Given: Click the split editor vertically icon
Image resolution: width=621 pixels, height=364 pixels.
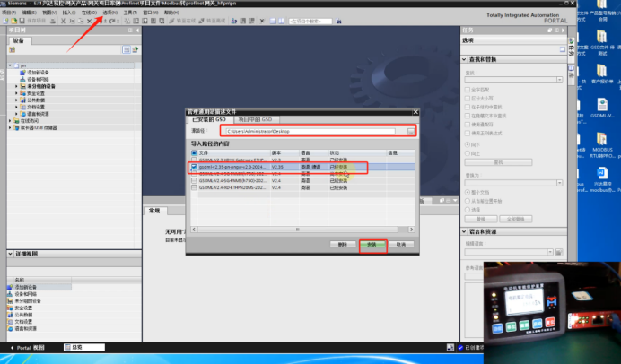Looking at the screenshot, I should tap(281, 21).
